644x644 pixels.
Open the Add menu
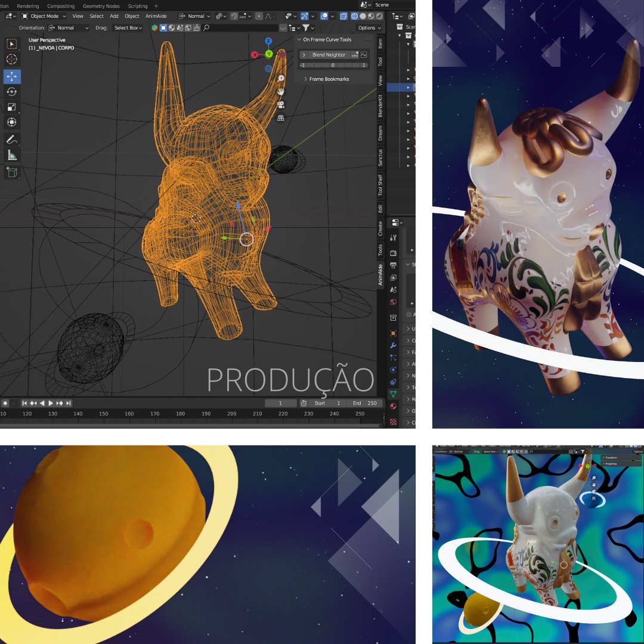point(114,16)
